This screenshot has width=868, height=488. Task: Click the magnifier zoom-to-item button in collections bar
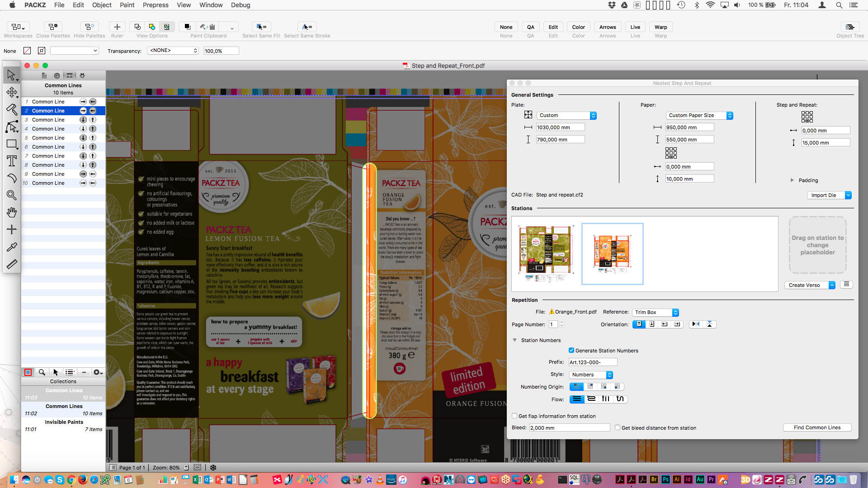point(42,372)
